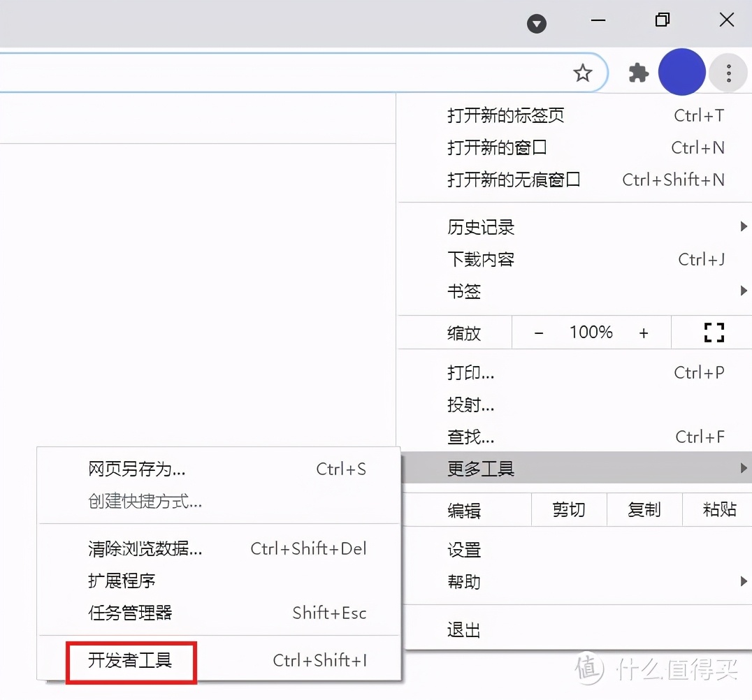Zoom in with the plus icon
Screen dimensions: 752x700
[x=644, y=333]
